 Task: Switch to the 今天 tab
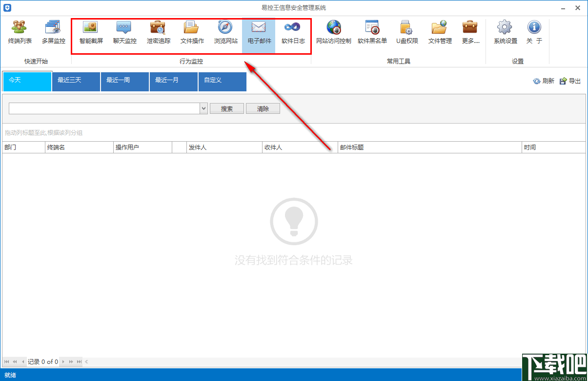(27, 81)
